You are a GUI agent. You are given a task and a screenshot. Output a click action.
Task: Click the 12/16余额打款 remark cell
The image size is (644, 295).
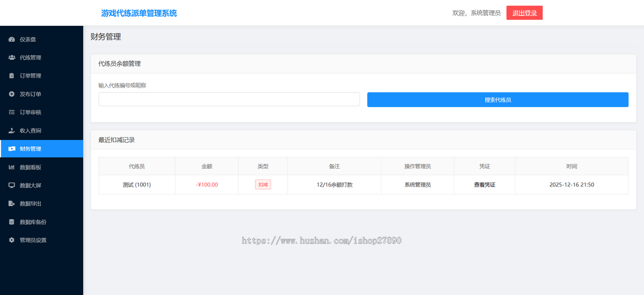pyautogui.click(x=334, y=184)
